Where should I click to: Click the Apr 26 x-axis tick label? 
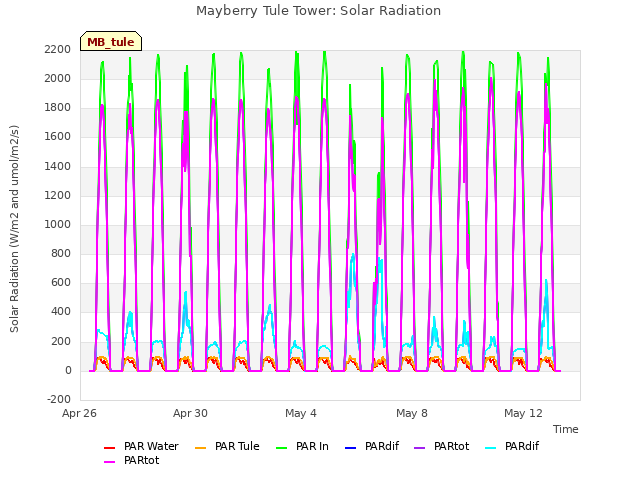[x=79, y=413]
